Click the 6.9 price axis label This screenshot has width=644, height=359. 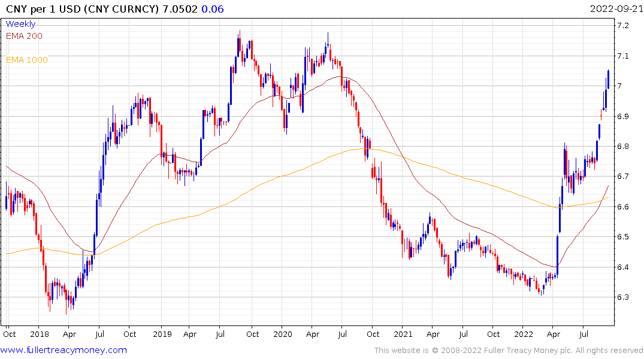click(x=622, y=117)
